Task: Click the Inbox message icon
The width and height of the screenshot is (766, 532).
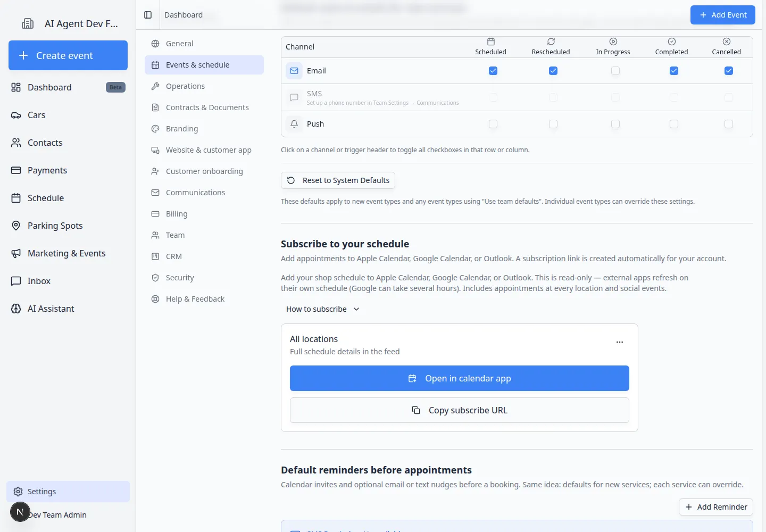Action: point(16,281)
